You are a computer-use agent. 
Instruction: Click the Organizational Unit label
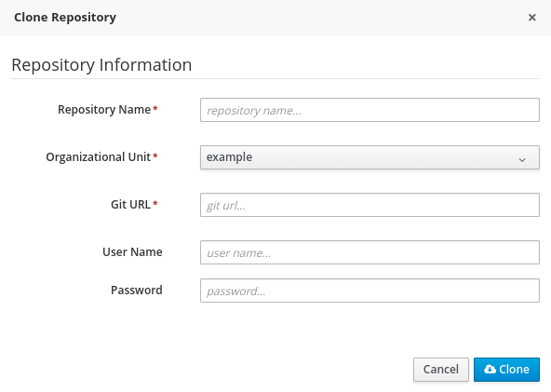point(99,157)
